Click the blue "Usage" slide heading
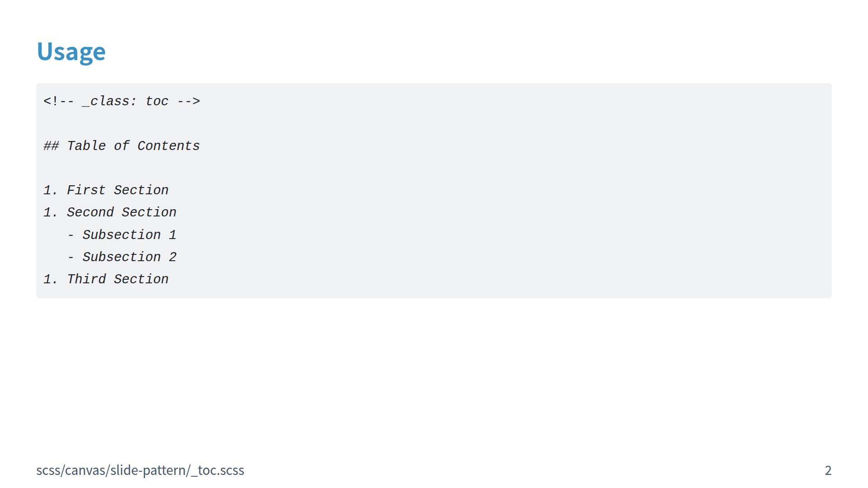The height and width of the screenshot is (488, 868). coord(71,52)
